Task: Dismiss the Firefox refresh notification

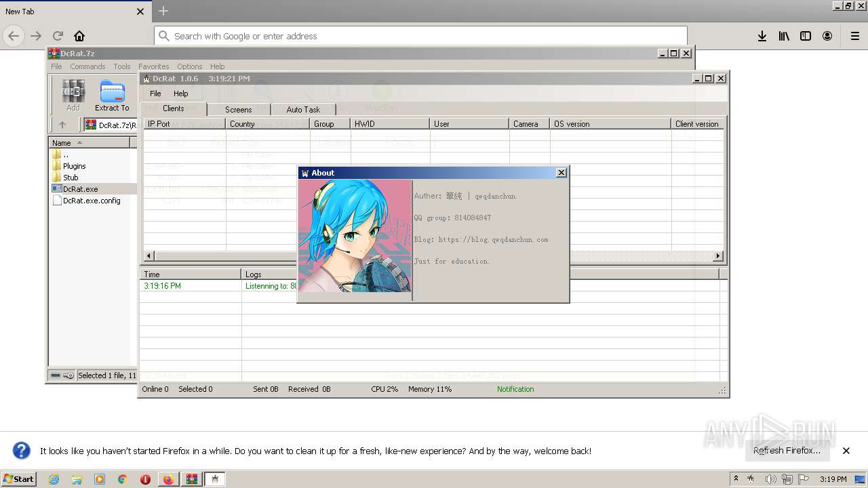Action: [x=846, y=450]
